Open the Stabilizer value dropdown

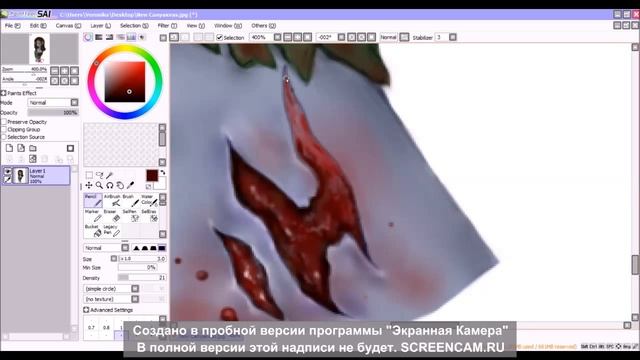pos(453,37)
